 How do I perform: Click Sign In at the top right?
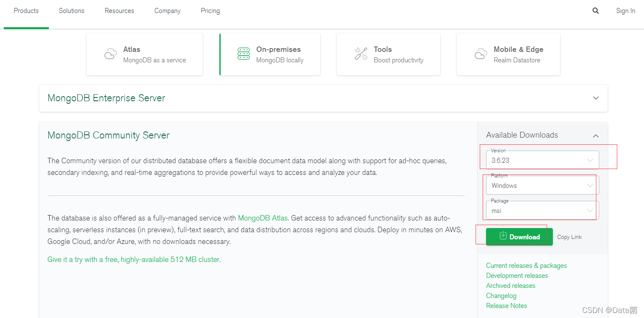coord(626,10)
